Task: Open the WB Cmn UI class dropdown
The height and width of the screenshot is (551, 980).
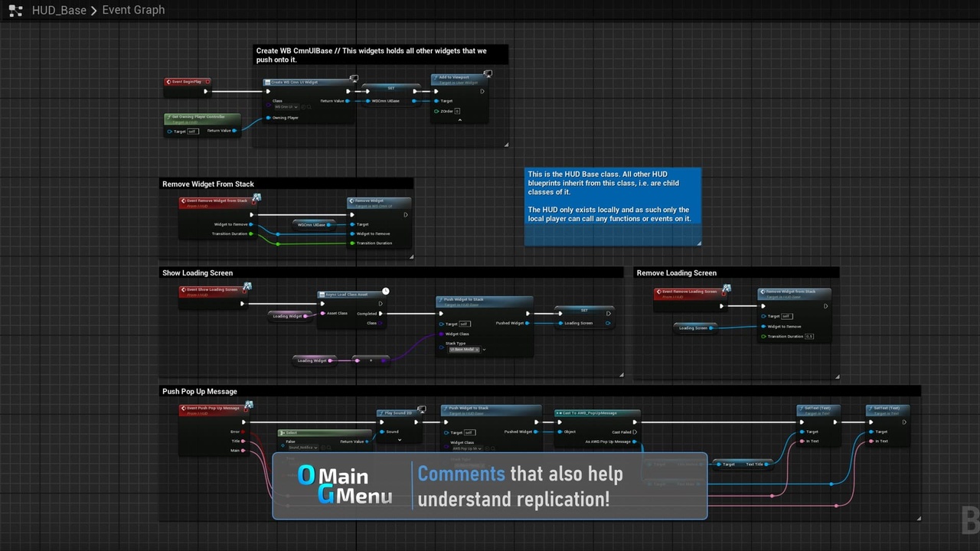Action: pyautogui.click(x=286, y=107)
